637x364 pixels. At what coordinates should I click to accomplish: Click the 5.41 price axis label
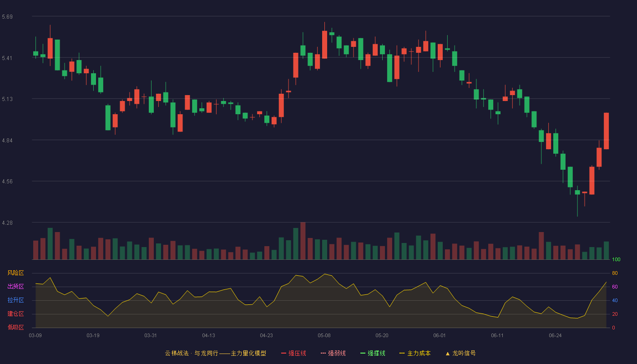[x=7, y=58]
